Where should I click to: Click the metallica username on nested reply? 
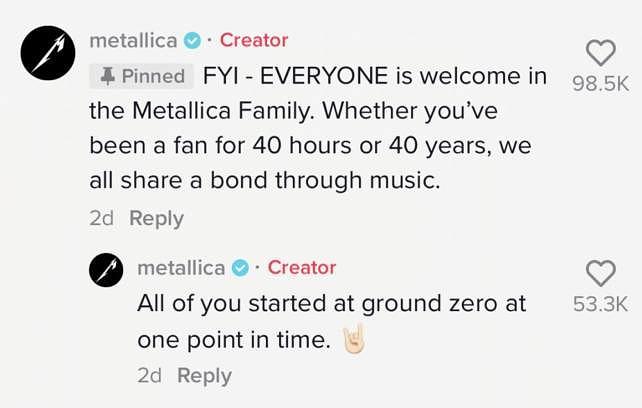point(181,267)
